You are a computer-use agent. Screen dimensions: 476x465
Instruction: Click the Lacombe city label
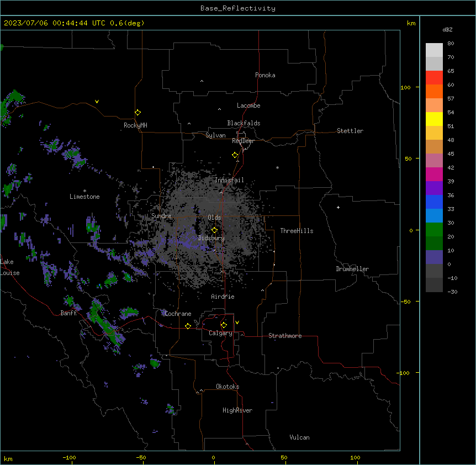click(x=248, y=105)
